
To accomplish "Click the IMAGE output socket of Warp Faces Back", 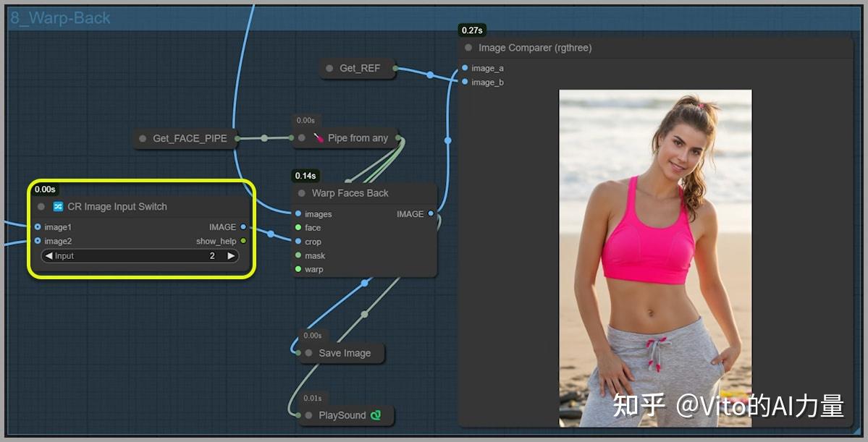I will tap(430, 213).
